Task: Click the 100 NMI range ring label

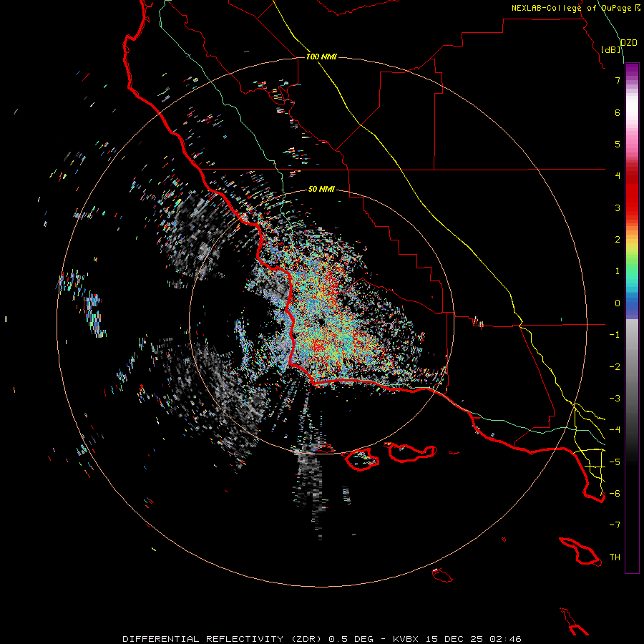Action: click(x=321, y=57)
